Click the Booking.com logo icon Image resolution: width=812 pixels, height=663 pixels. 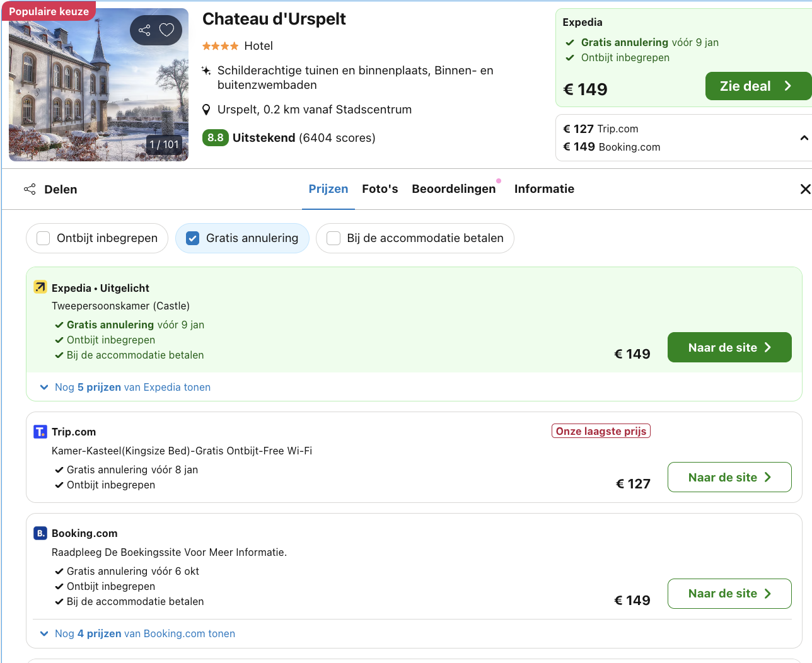40,533
